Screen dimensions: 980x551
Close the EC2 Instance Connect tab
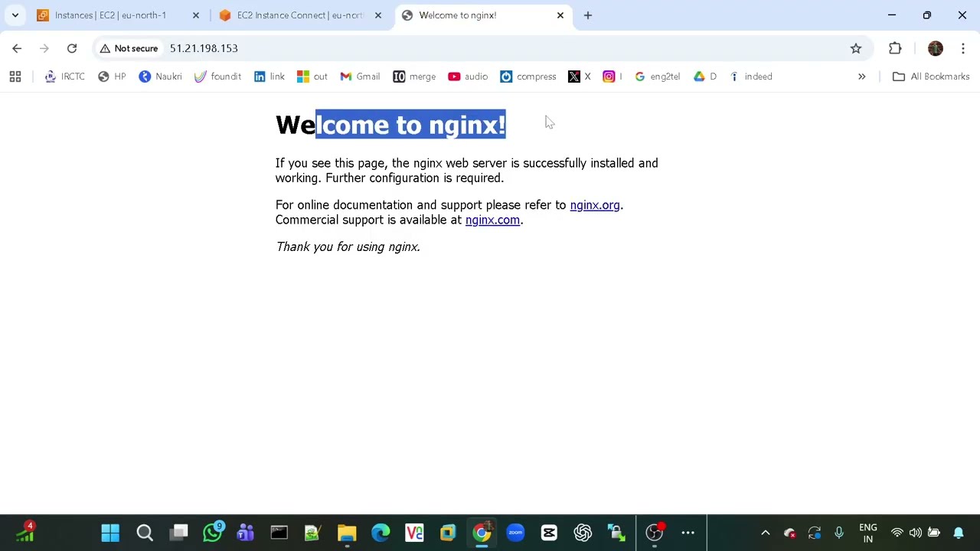point(378,15)
